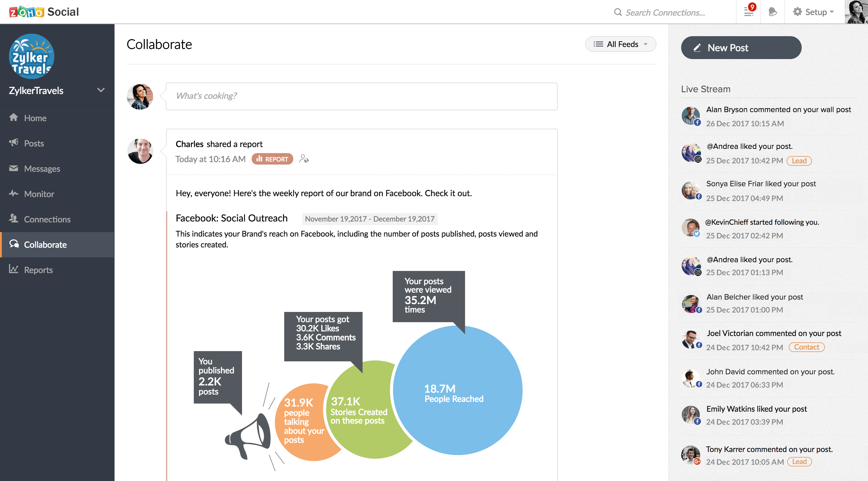Image resolution: width=868 pixels, height=481 pixels.
Task: Click the Posts megaphone icon in sidebar
Action: pyautogui.click(x=14, y=143)
